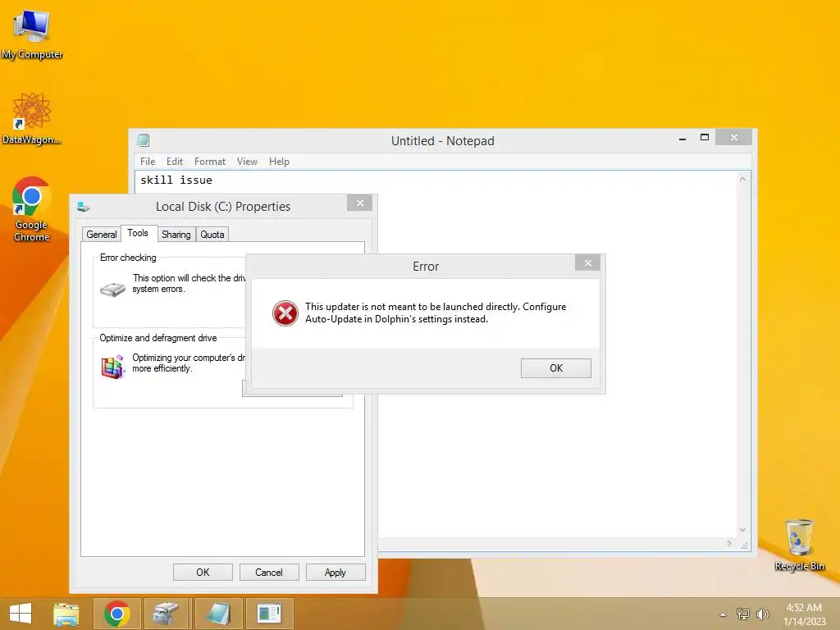This screenshot has width=840, height=630.
Task: Launch Google Chrome from the desktop shortcut
Action: coord(32,209)
